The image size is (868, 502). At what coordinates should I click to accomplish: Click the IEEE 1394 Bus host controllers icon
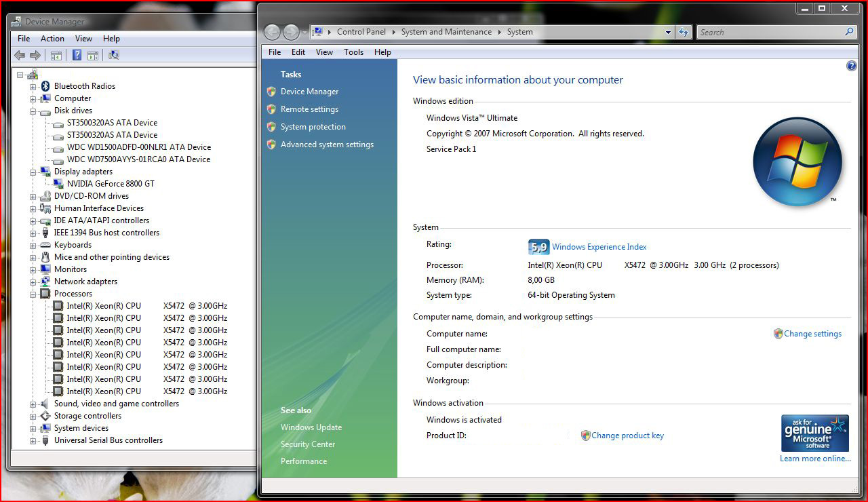tap(45, 233)
